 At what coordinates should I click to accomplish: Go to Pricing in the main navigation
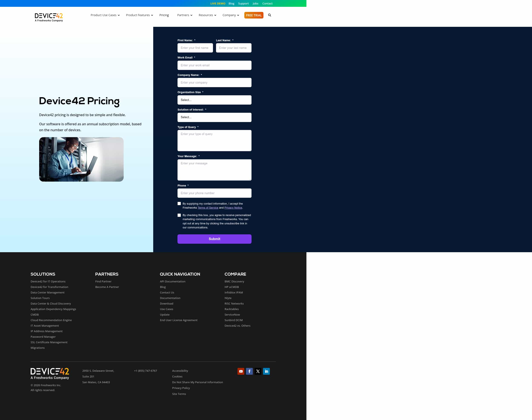click(x=164, y=15)
